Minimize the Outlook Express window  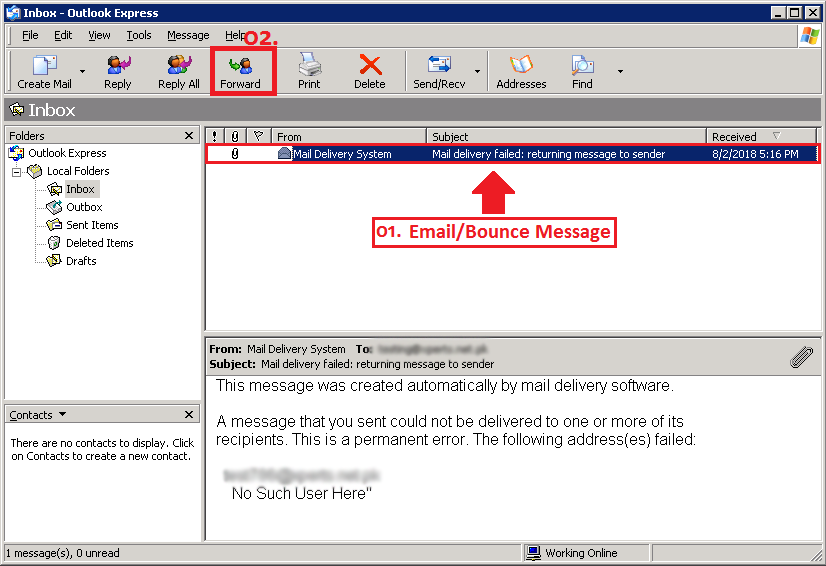779,13
